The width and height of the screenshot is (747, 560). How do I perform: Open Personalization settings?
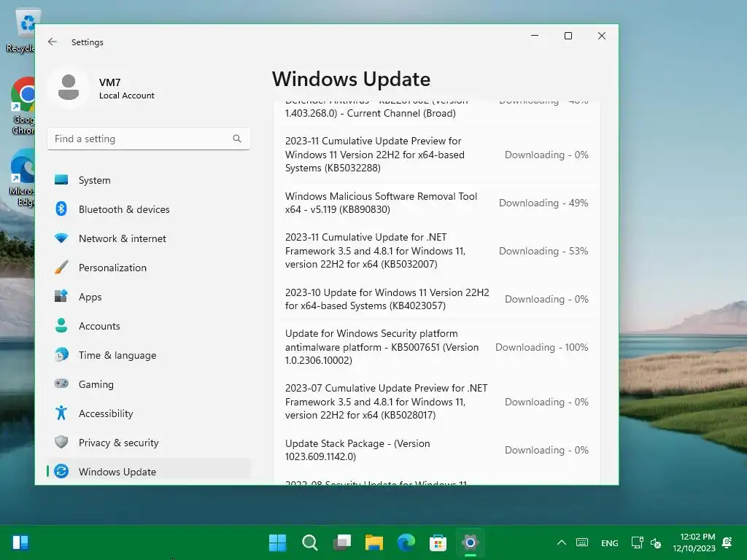click(148, 268)
